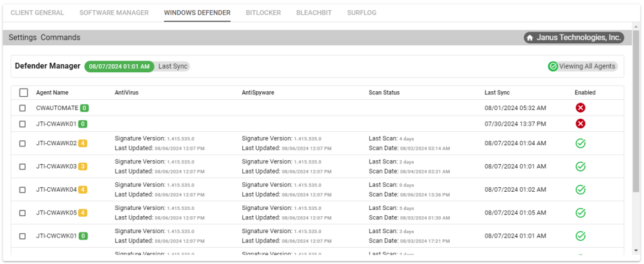Viewport: 644px width, 264px height.
Task: Open the BleachBit tab
Action: 314,13
